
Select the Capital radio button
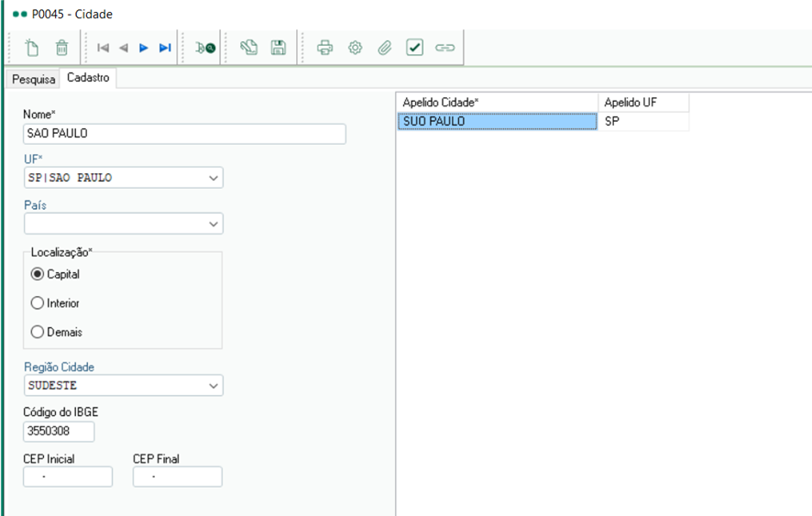pyautogui.click(x=38, y=274)
